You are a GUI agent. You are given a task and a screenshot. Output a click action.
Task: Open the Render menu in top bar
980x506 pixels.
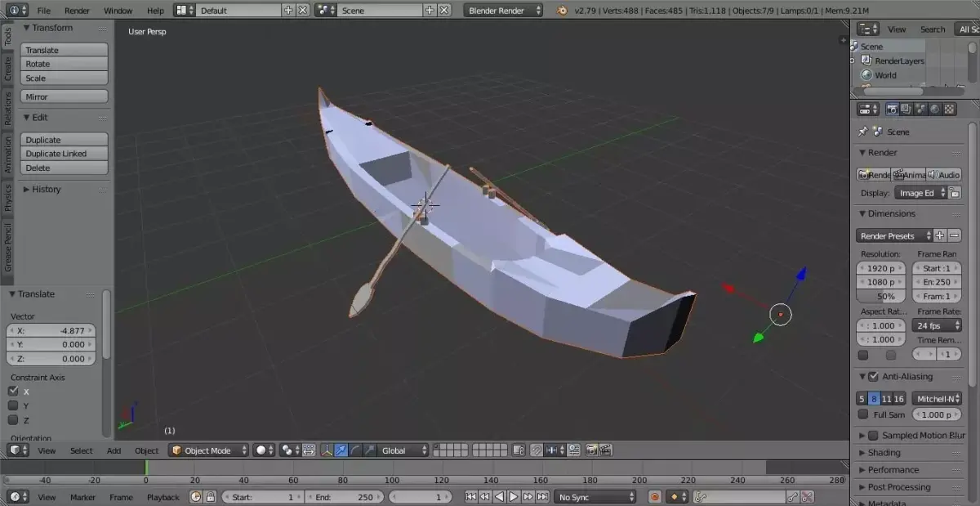[77, 11]
